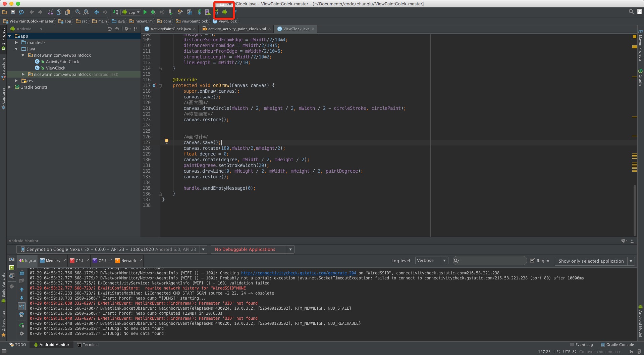Switch to activity_activity_paint_clock.xml tab

tap(237, 29)
